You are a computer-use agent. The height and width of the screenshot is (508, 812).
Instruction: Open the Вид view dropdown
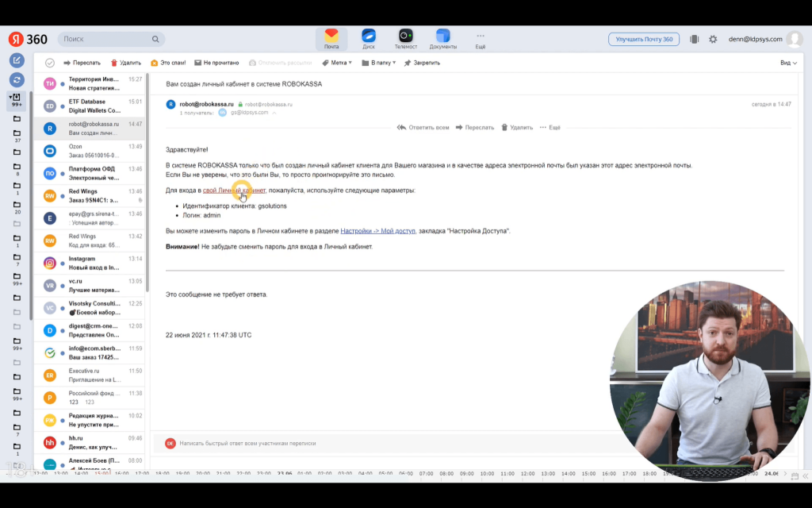click(788, 63)
